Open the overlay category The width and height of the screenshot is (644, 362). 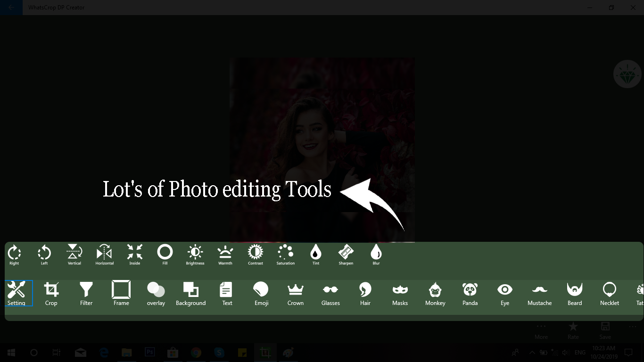point(156,293)
